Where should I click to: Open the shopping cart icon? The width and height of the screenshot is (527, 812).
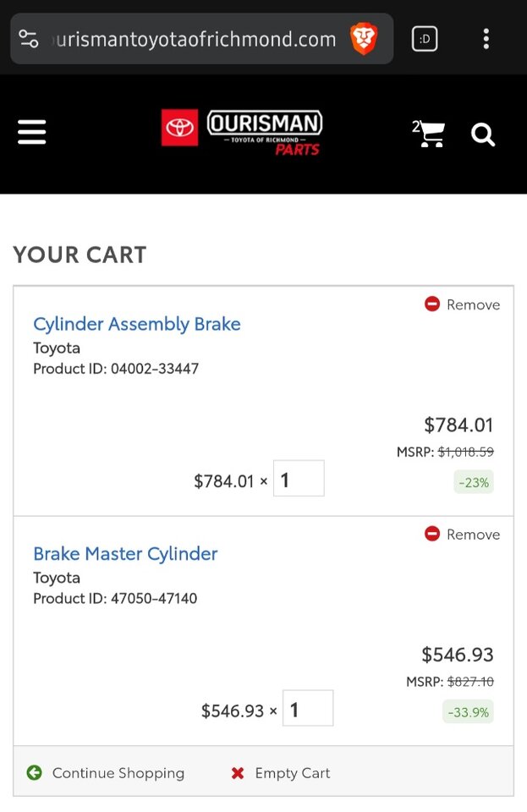click(430, 134)
